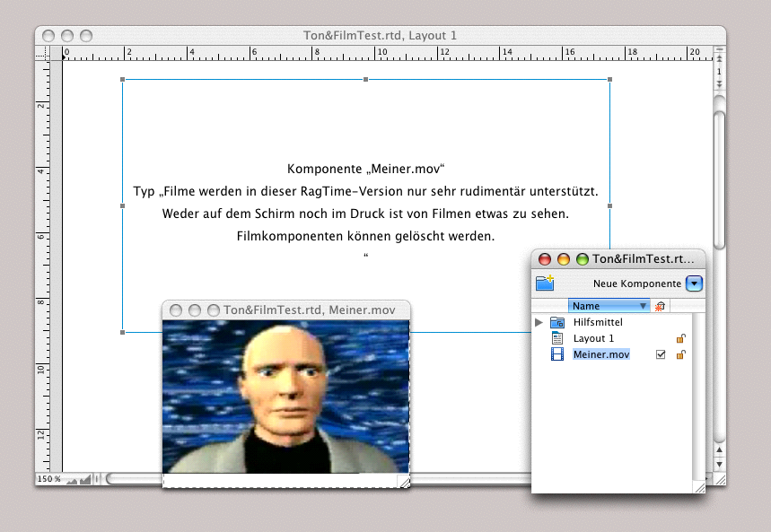The height and width of the screenshot is (532, 771).
Task: Click the Meiner.mov film strip icon
Action: click(556, 355)
